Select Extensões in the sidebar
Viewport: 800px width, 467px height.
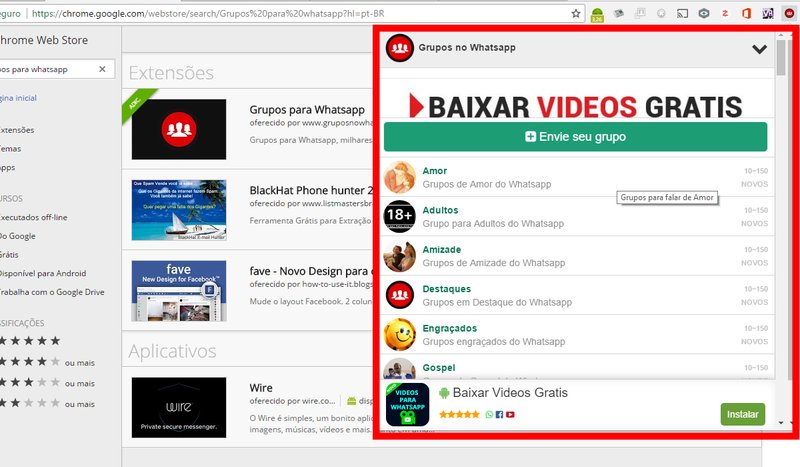17,130
